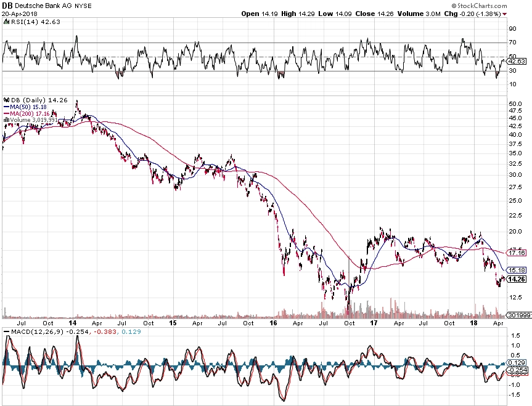Click the 18 year marker on axis

[x=473, y=323]
